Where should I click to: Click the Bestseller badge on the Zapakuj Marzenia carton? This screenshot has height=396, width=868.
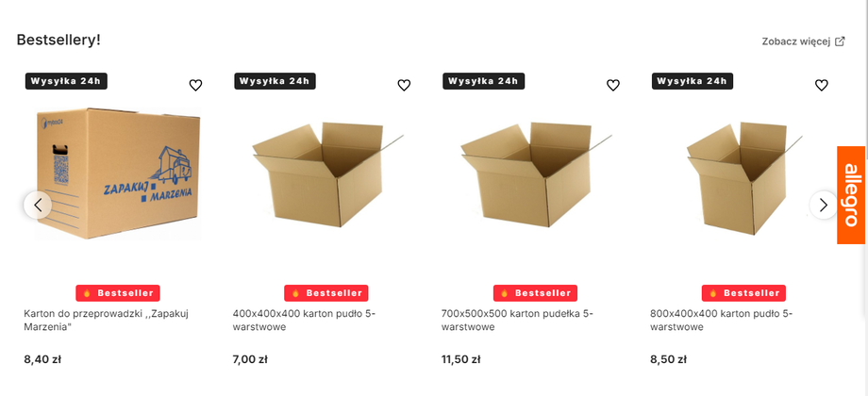click(118, 293)
